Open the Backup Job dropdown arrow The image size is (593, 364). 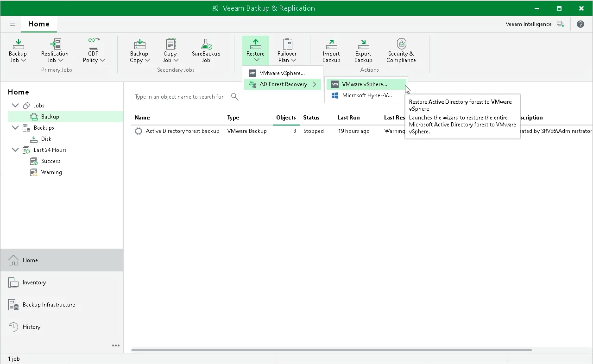[x=24, y=60]
